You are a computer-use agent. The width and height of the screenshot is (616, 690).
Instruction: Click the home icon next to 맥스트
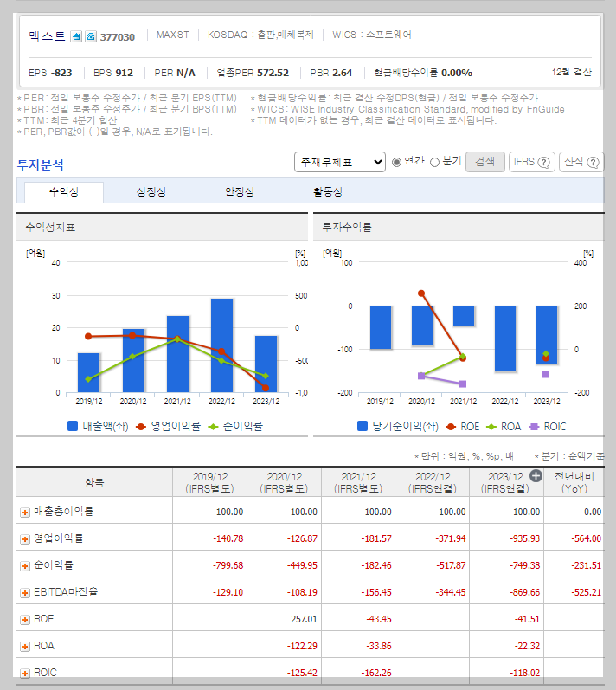tap(76, 36)
